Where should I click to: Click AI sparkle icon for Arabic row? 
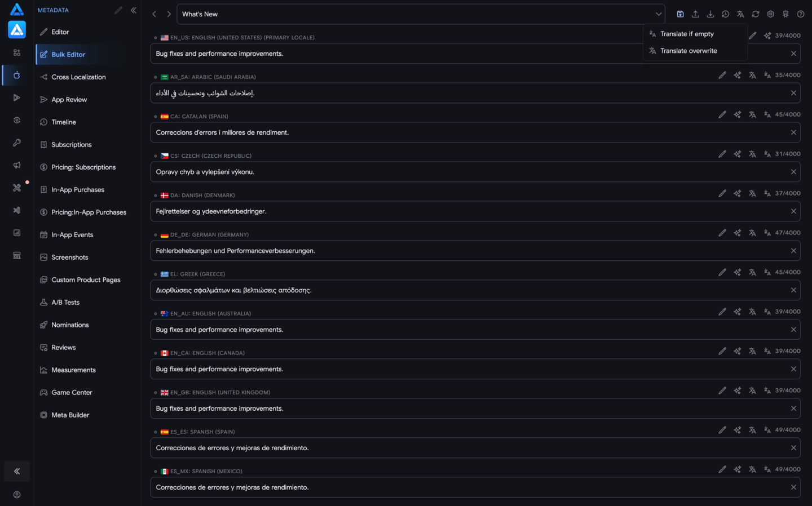click(737, 75)
